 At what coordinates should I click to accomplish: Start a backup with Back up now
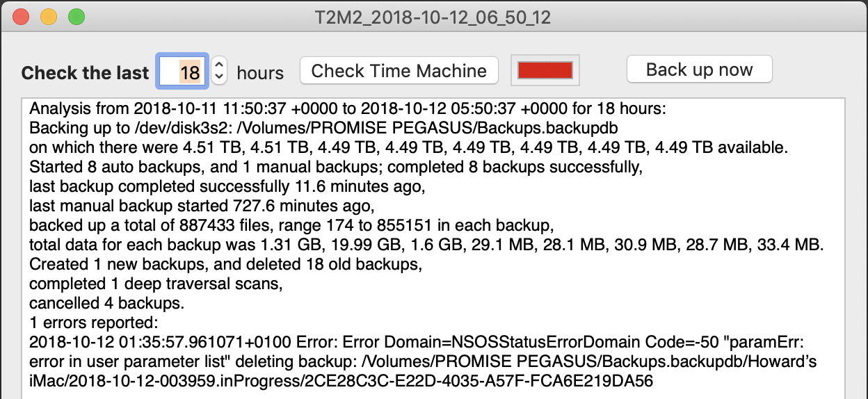click(x=699, y=70)
